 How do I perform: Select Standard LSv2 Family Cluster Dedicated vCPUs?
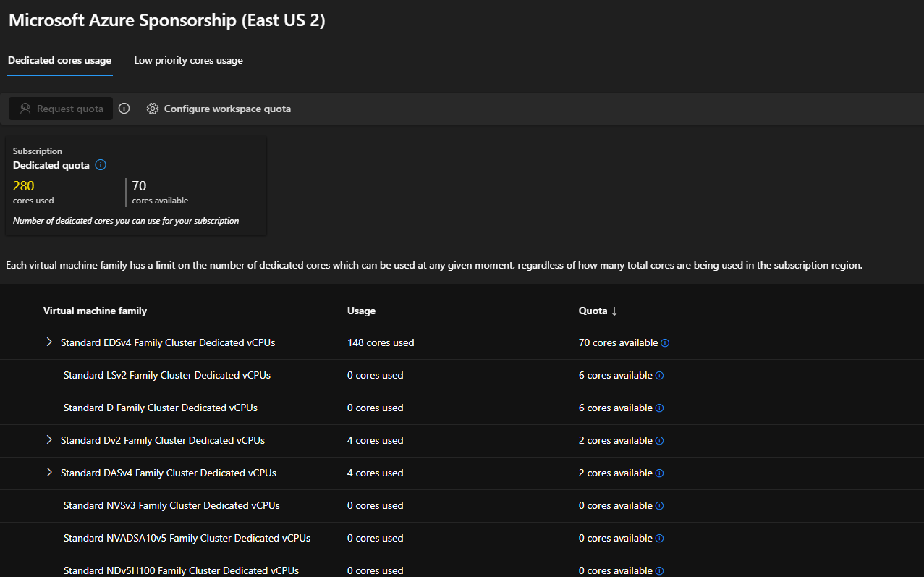tap(167, 375)
